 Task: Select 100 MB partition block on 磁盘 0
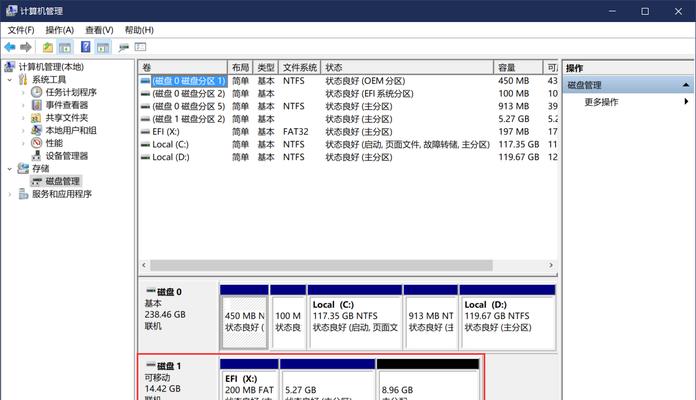pyautogui.click(x=288, y=317)
